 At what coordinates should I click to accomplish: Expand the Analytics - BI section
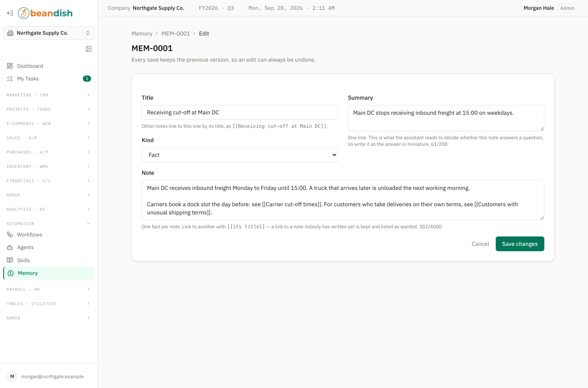click(x=49, y=209)
